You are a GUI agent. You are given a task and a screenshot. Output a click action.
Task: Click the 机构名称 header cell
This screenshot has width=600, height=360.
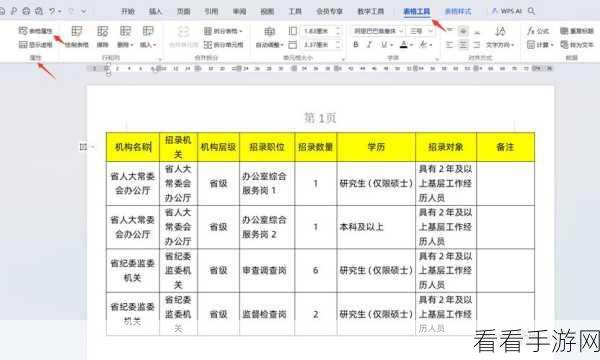click(x=133, y=147)
